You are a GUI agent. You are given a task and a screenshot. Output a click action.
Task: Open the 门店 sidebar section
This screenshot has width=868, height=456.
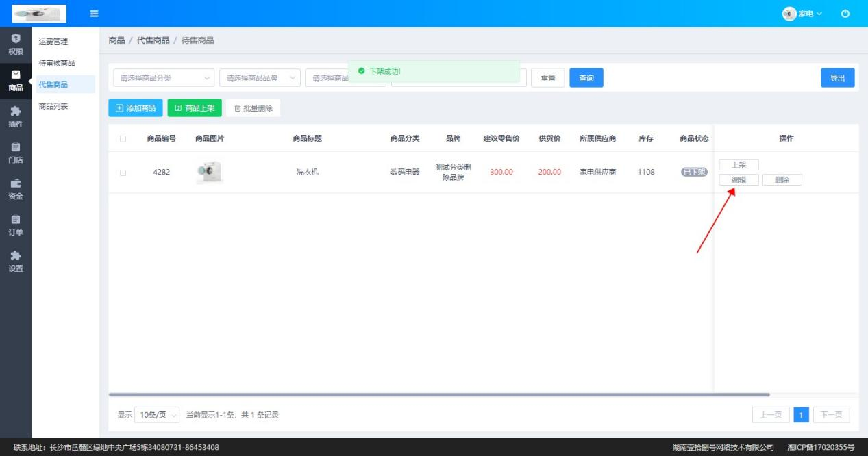point(15,153)
